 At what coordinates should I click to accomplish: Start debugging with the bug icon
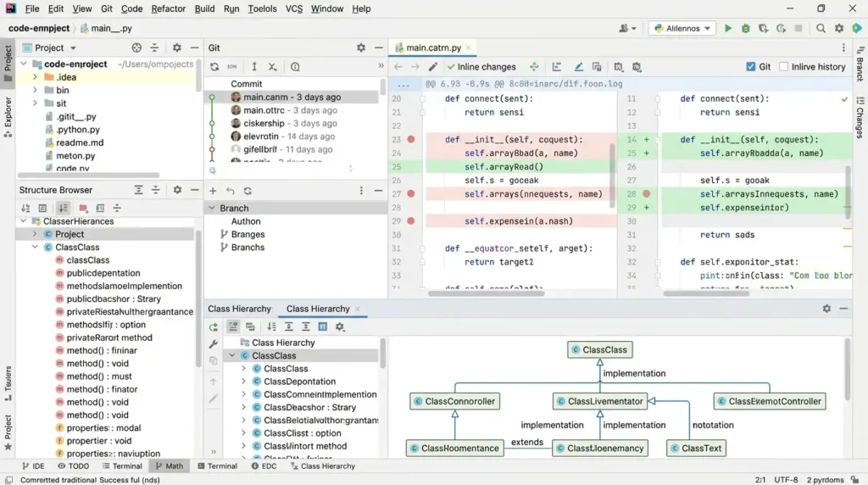coord(746,28)
